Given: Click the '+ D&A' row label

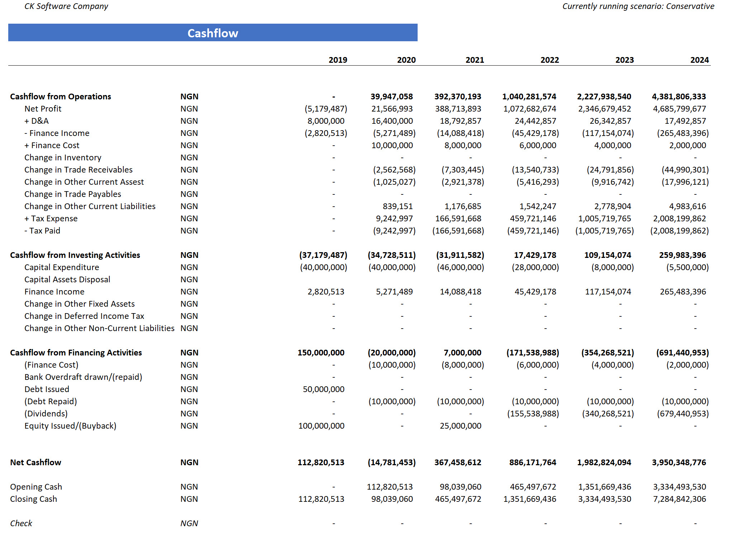Looking at the screenshot, I should [x=36, y=121].
